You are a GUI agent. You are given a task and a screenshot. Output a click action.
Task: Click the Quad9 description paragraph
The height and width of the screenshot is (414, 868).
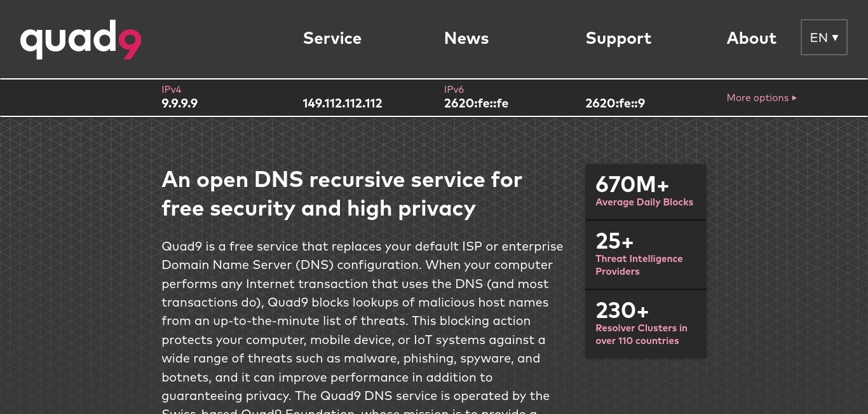(x=362, y=327)
